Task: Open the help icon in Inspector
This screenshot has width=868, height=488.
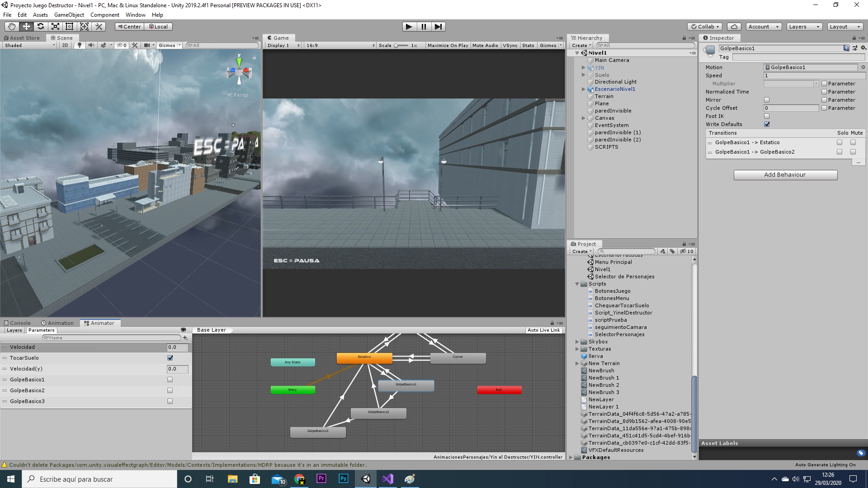Action: (846, 48)
